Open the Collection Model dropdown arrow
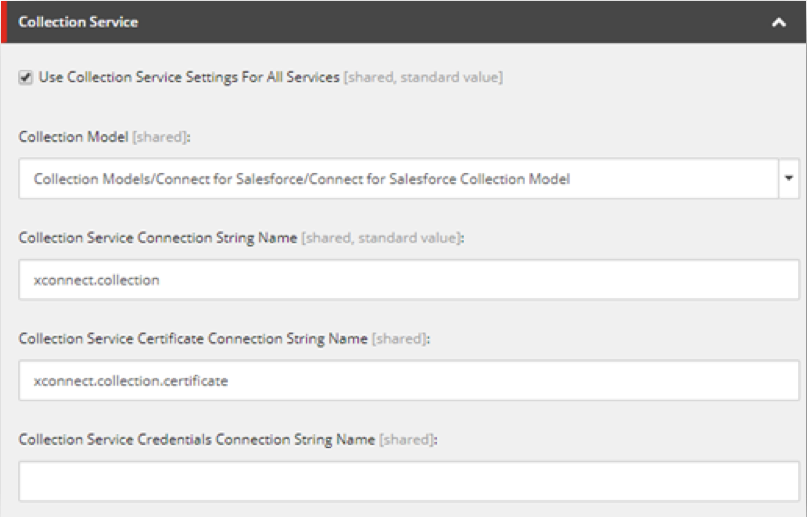This screenshot has height=517, width=807. point(788,179)
